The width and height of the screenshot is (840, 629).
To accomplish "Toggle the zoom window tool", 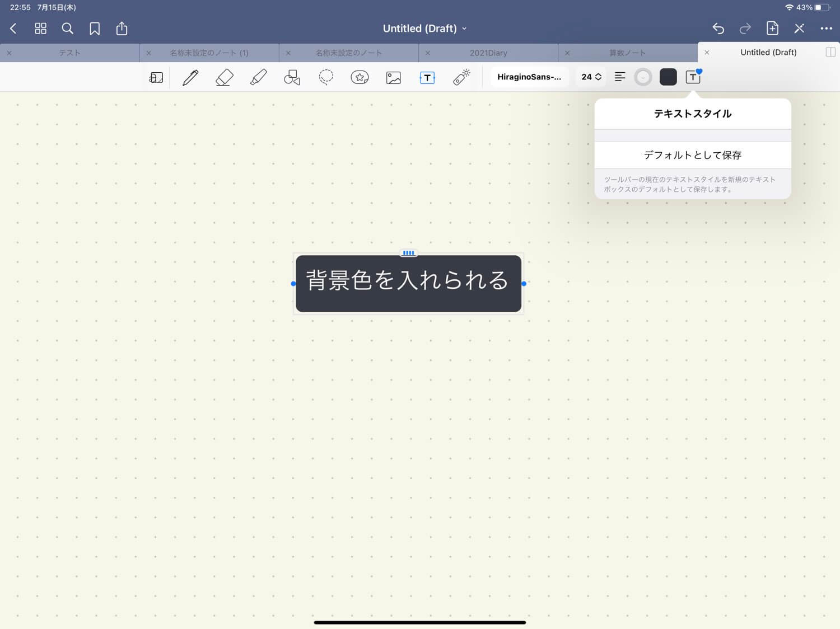I will pos(156,77).
